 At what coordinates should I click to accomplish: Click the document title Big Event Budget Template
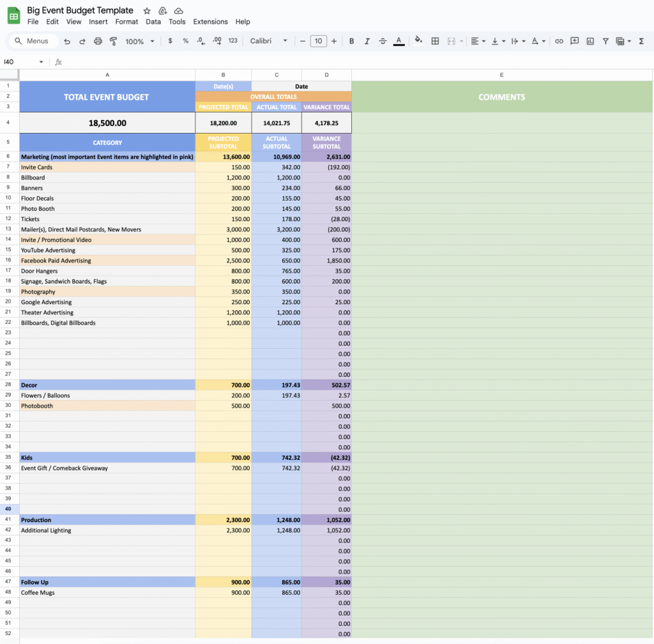(x=80, y=10)
